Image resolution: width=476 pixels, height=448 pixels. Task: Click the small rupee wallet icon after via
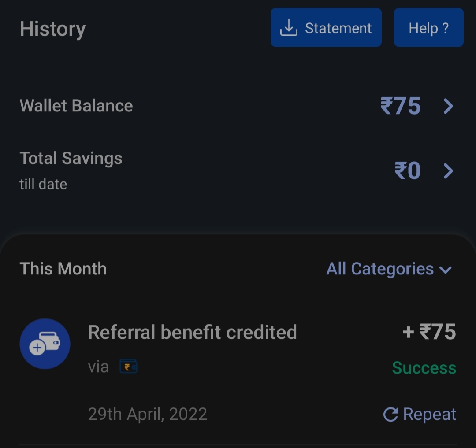(129, 367)
